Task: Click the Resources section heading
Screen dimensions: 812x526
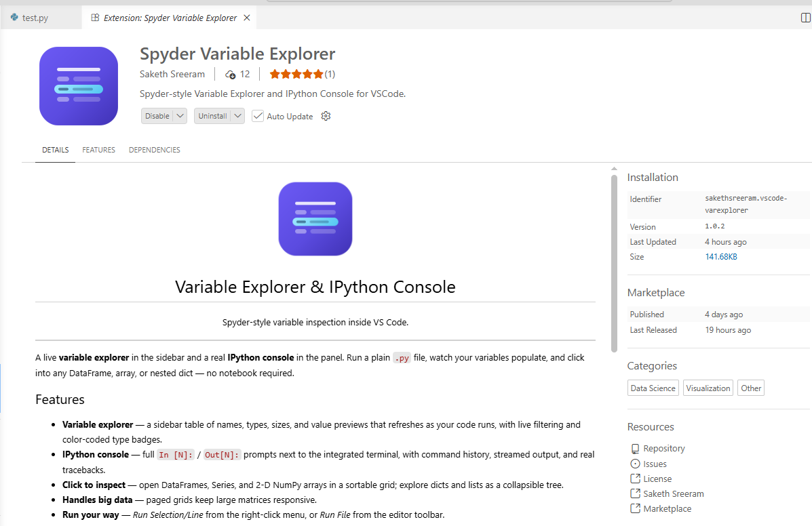Action: (651, 426)
